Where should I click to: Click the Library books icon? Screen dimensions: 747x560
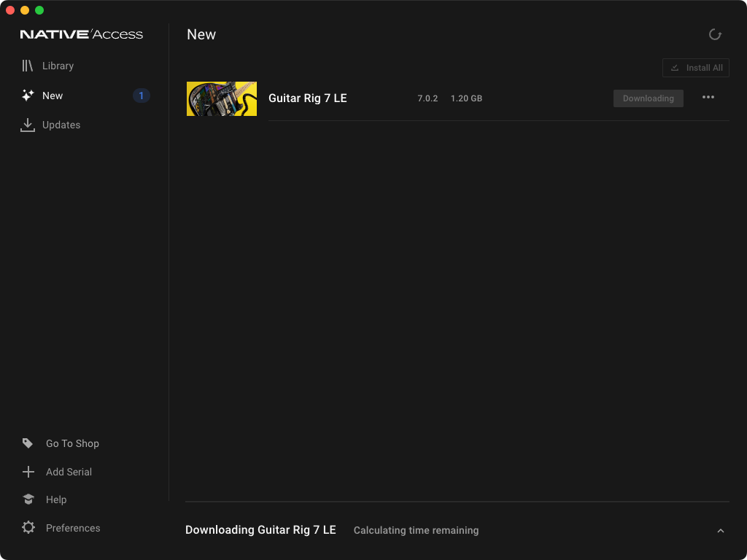(27, 66)
